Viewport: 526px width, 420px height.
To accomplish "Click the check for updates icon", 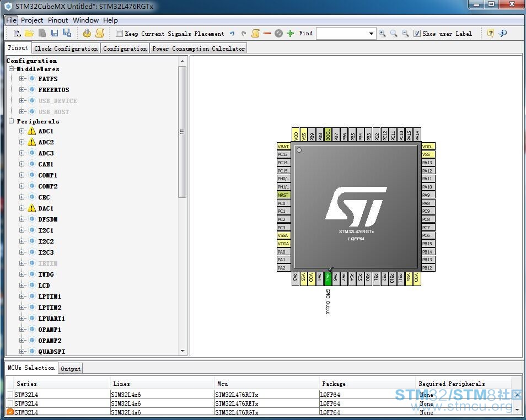I will [502, 33].
